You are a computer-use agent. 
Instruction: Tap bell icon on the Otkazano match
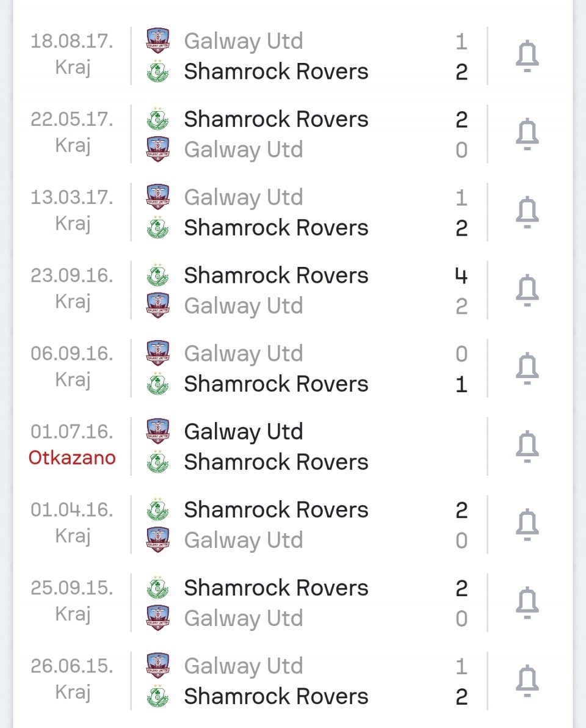(527, 446)
